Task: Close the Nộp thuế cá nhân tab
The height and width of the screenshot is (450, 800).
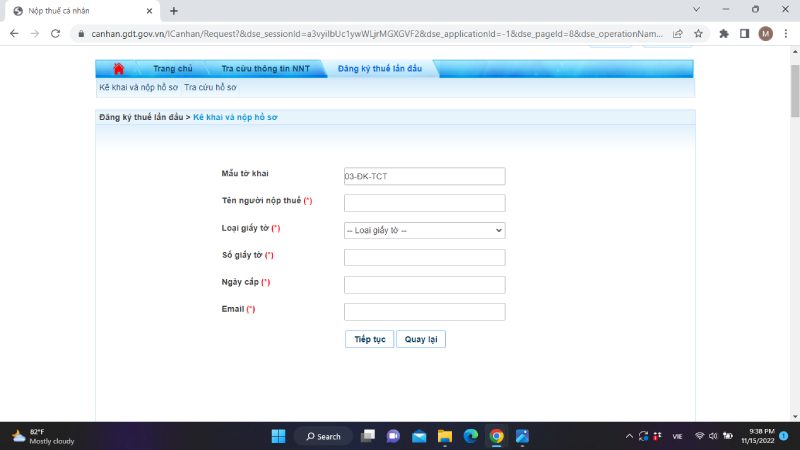Action: tap(149, 11)
